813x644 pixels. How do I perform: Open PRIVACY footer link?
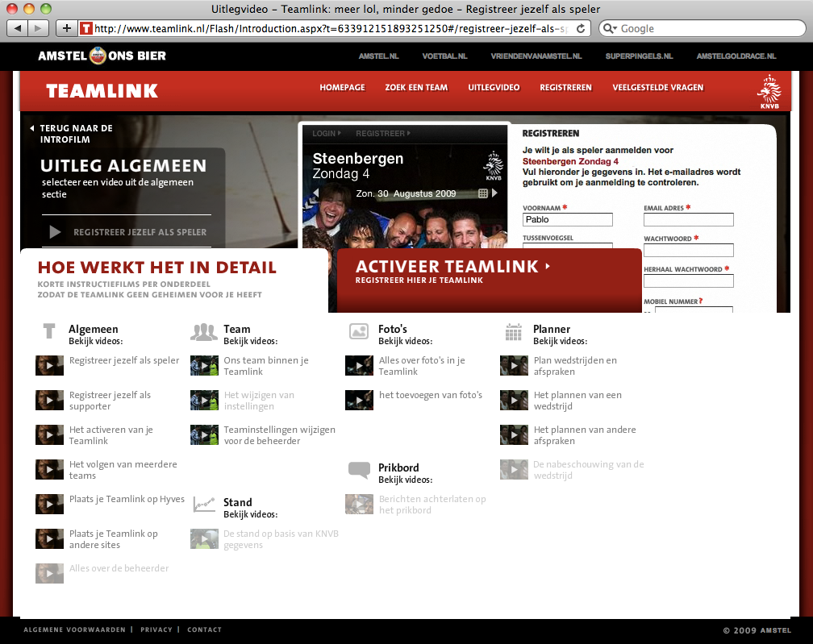pyautogui.click(x=156, y=630)
